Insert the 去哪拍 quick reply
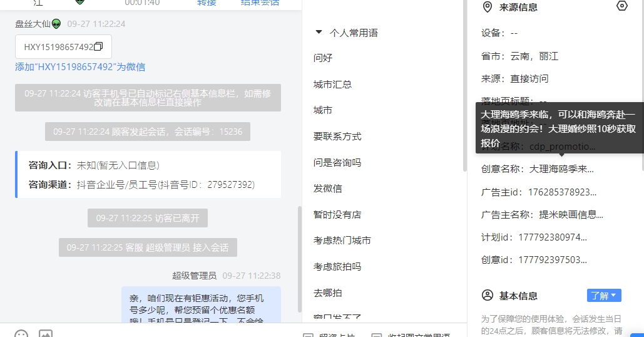Image resolution: width=644 pixels, height=337 pixels. (328, 293)
